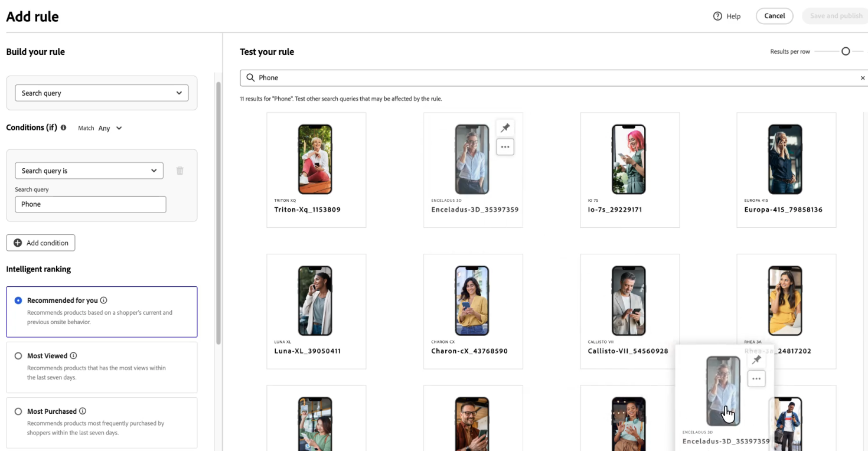Open the Help icon in the header
The width and height of the screenshot is (868, 451).
pos(717,16)
